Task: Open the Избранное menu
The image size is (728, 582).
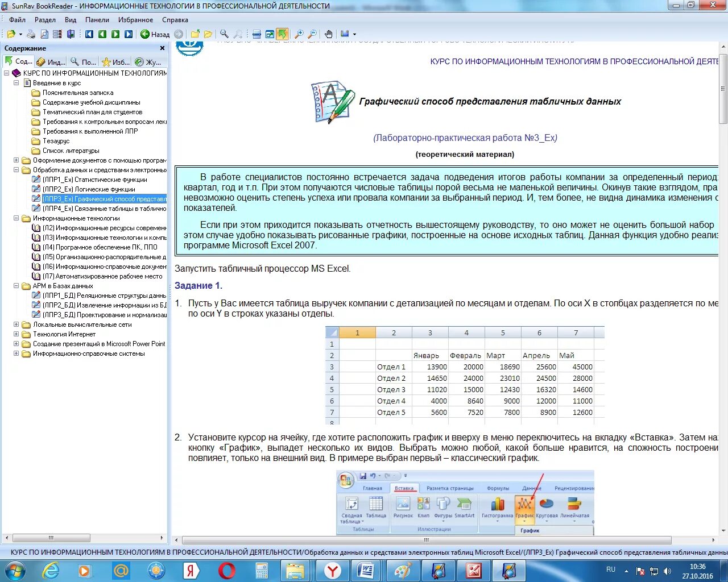Action: point(135,20)
